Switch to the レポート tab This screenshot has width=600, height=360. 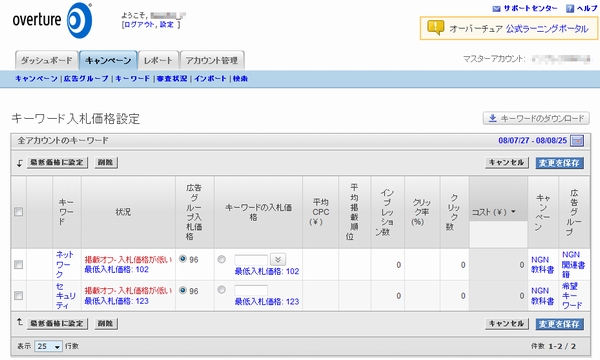click(x=158, y=60)
